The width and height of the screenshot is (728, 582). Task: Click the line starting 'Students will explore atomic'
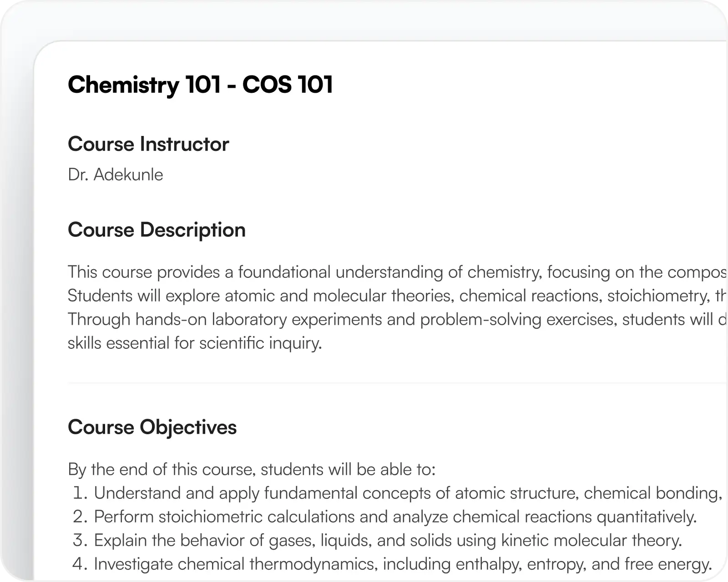396,296
